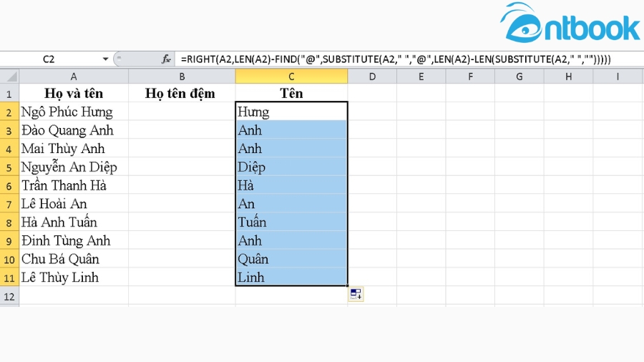Click the 'Anh' cell in row 9 column C

click(x=291, y=240)
